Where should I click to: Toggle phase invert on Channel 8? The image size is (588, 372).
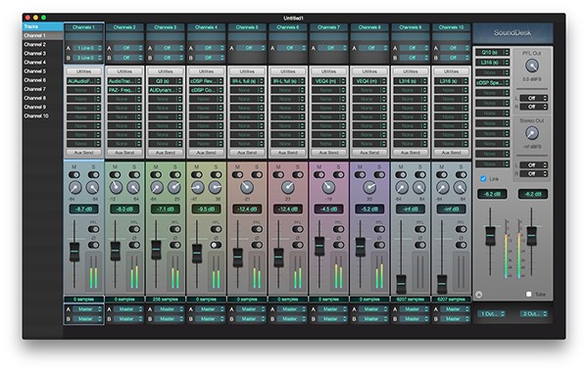tap(379, 245)
